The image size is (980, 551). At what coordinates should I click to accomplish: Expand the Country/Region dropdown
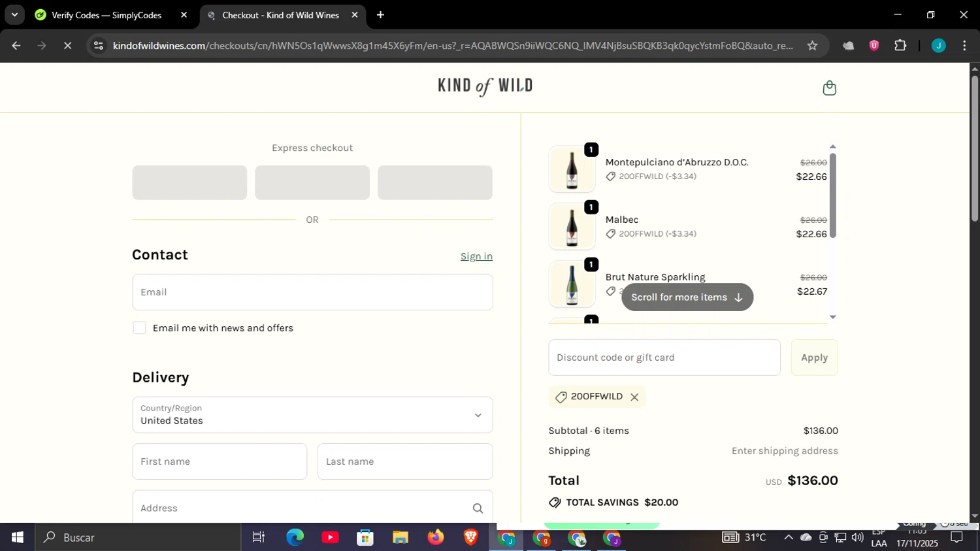[x=312, y=414]
